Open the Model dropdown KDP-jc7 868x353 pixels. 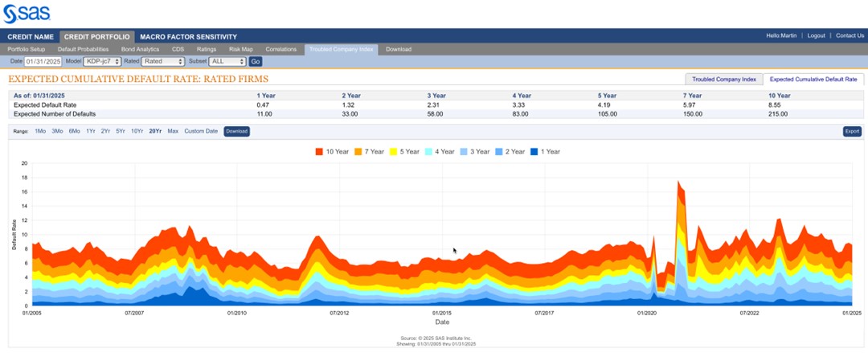click(x=102, y=61)
